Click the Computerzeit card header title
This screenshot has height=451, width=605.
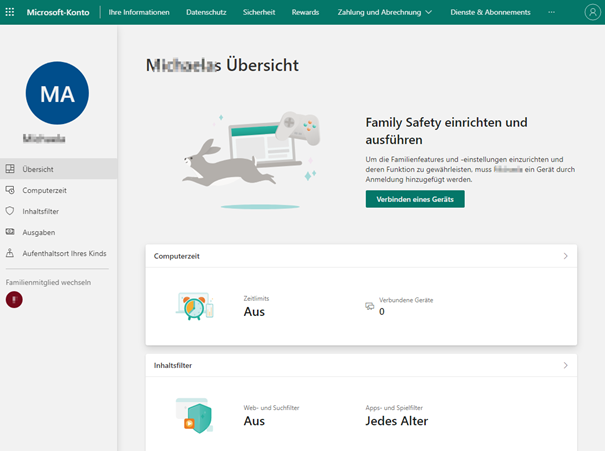(x=177, y=256)
